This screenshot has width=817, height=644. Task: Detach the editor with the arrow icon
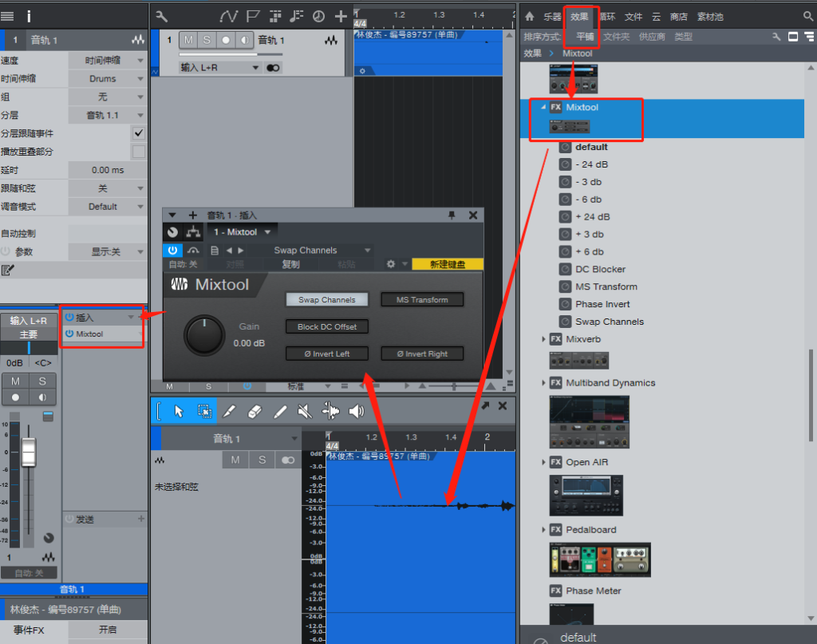point(485,405)
